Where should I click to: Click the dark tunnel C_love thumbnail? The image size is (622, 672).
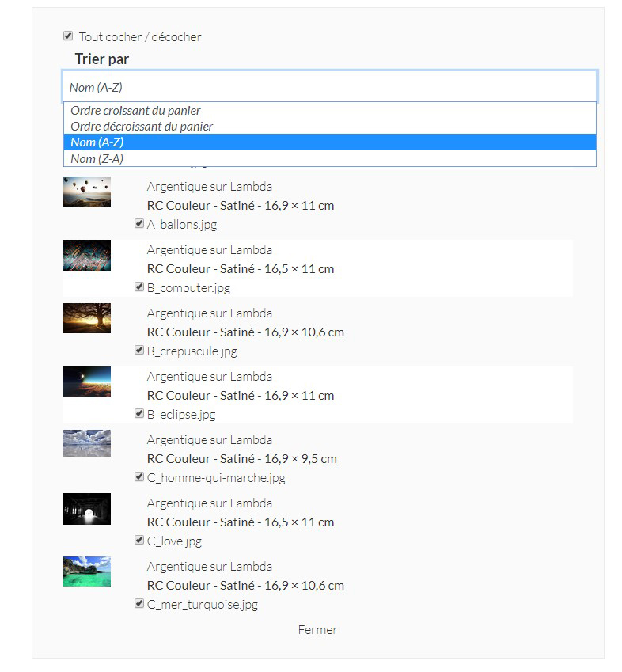(x=87, y=508)
